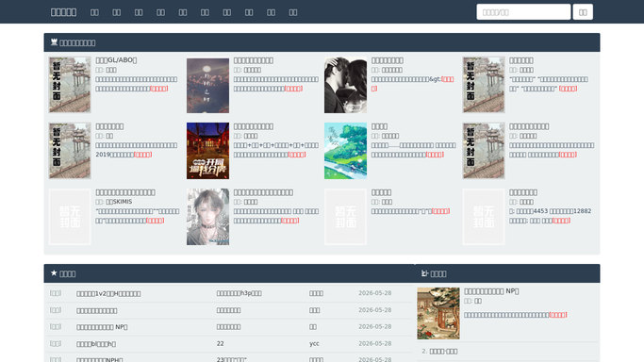
Task: Click the crown icon in top section header
Action: [54, 42]
